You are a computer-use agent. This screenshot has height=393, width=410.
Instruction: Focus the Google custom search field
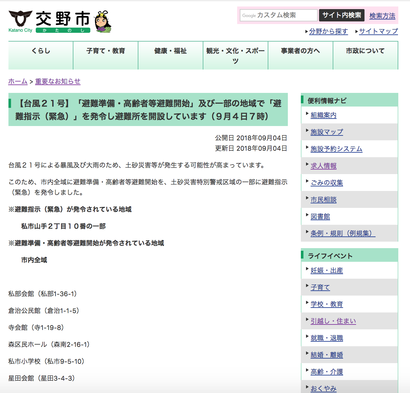coord(278,15)
